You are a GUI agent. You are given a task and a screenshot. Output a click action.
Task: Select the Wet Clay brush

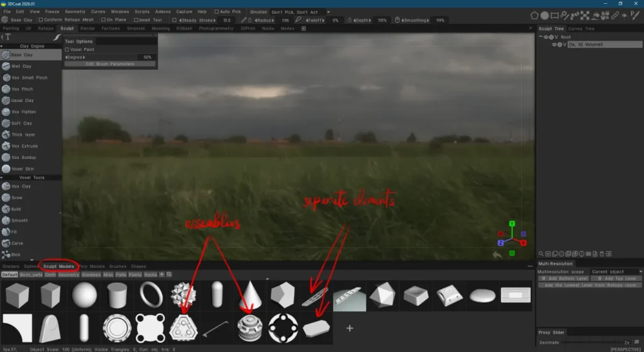click(21, 66)
